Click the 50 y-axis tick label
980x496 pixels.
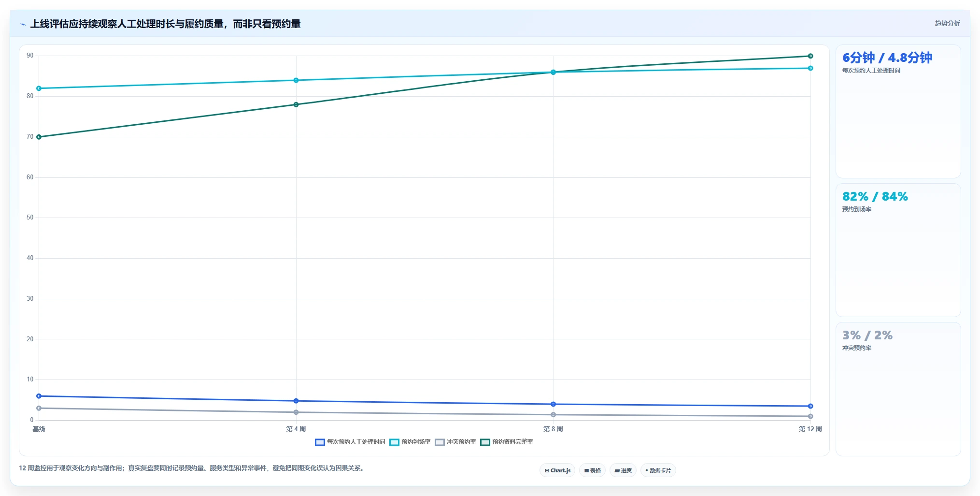point(30,218)
